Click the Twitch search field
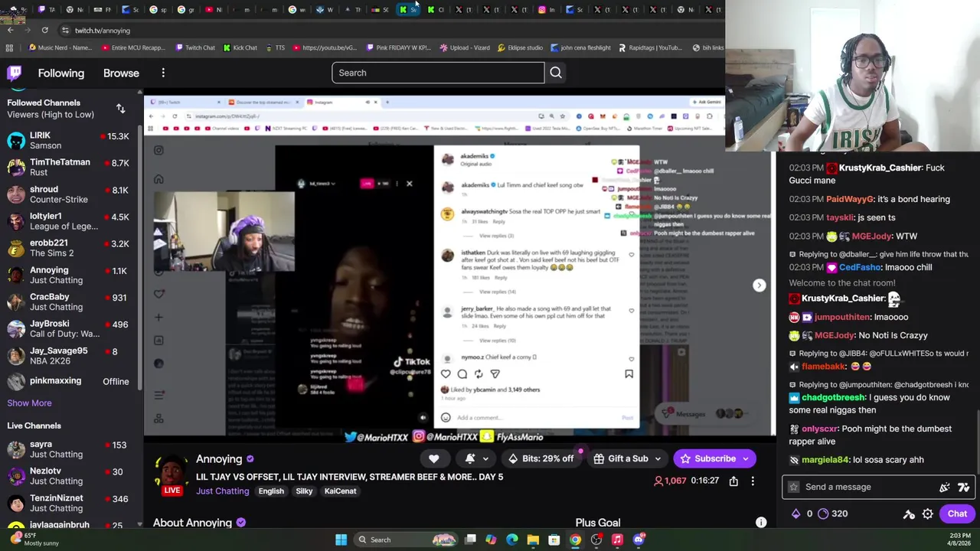Viewport: 980px width, 551px height. [438, 73]
